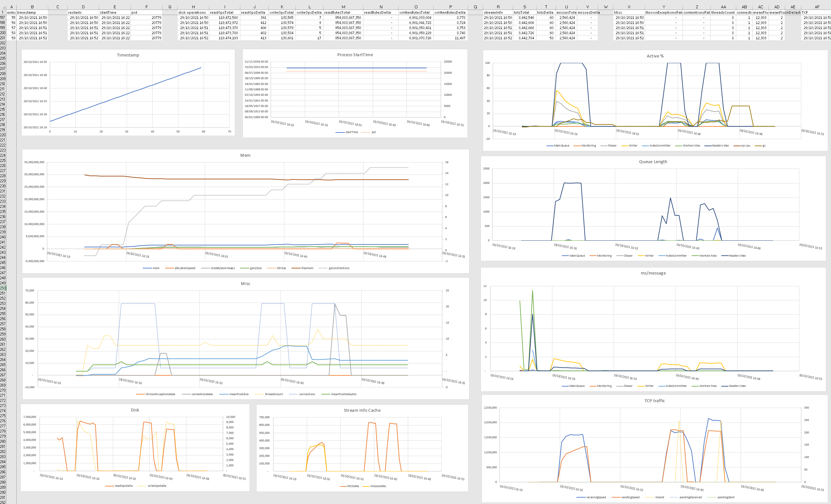Click the 'hitsTotal' header cell
This screenshot has width=831, height=504.
pos(524,12)
